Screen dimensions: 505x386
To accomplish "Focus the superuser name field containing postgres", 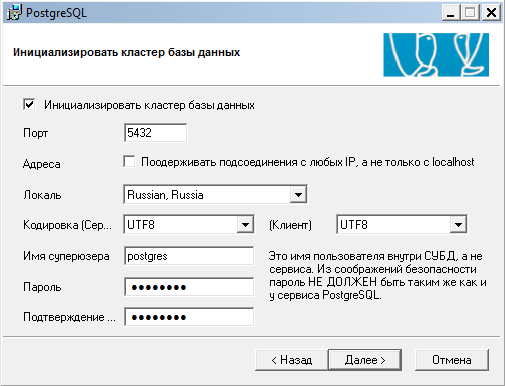I will (x=189, y=256).
